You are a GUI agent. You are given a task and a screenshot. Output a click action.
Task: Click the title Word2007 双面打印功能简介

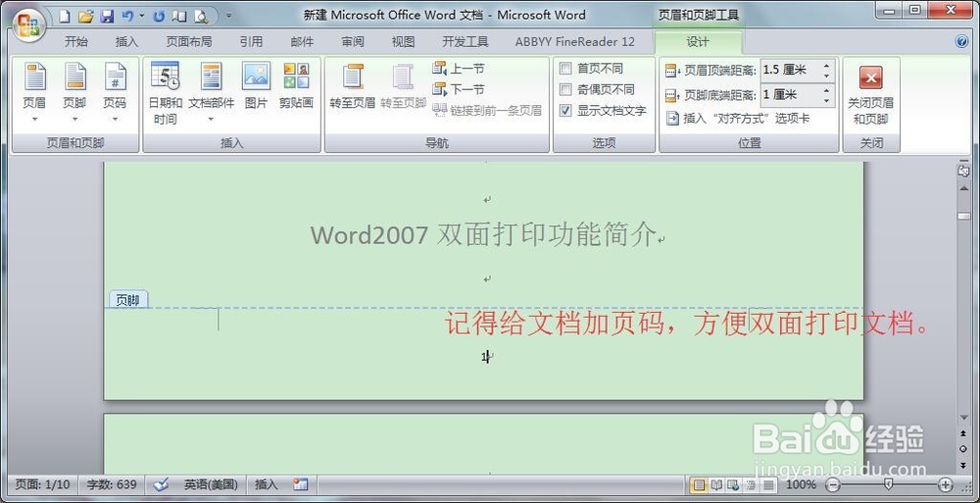point(483,235)
